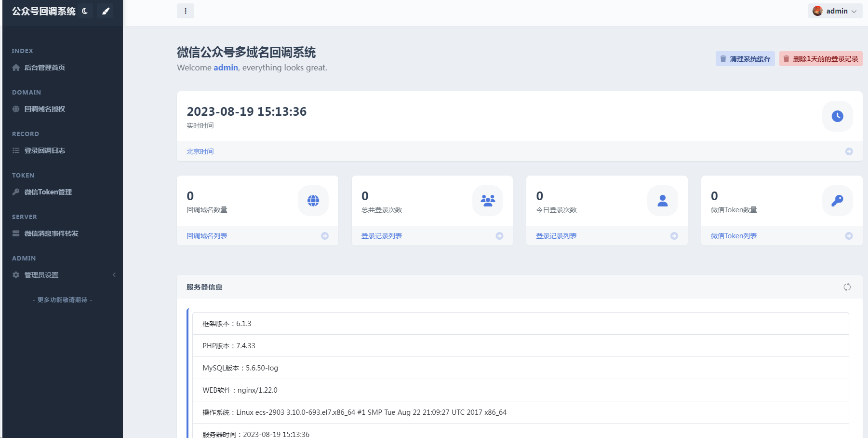Click 更多功能敬请期待 sidebar text
Screen dimensions: 868x438
tap(63, 300)
